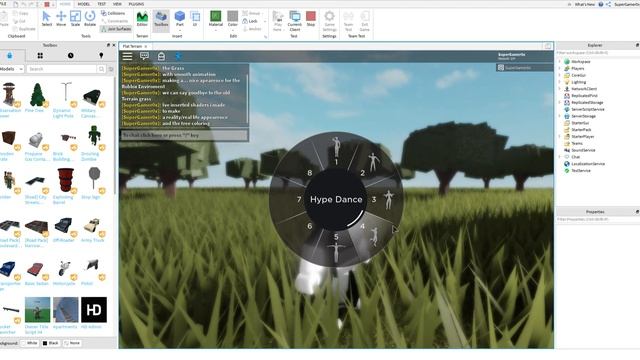Screen dimensions: 640x360
Task: Open the Part dropdown arrow
Action: 180,30
